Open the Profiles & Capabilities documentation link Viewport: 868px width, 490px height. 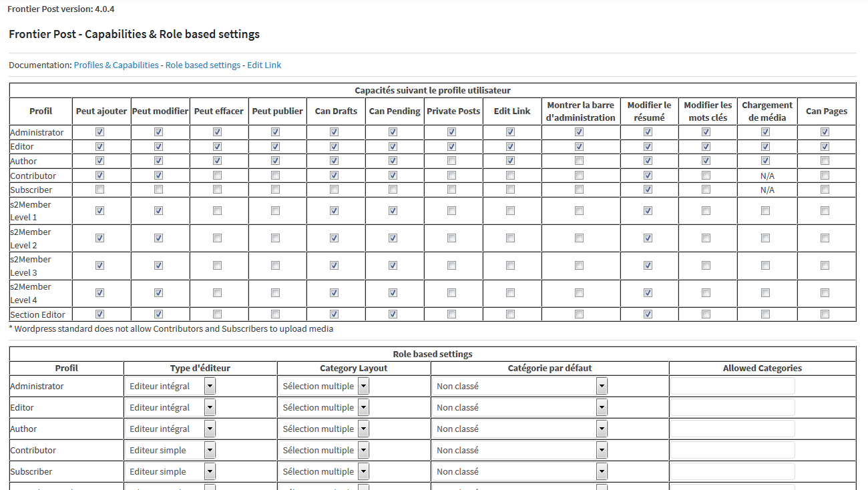116,65
